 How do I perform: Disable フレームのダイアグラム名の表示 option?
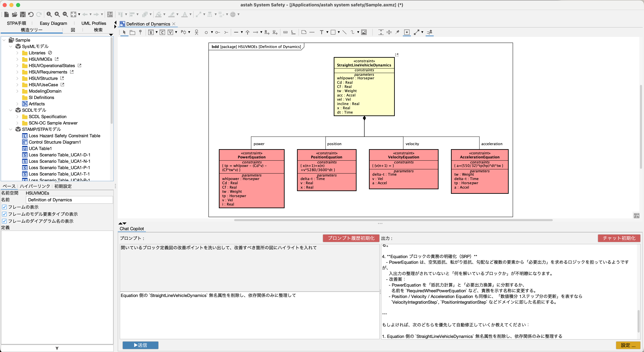coord(4,221)
